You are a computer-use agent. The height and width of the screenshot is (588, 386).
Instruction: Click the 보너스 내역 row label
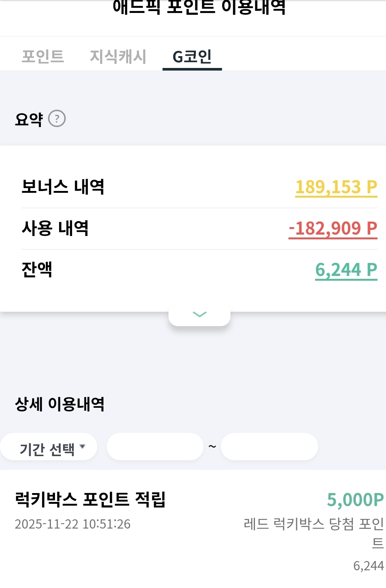(x=63, y=187)
